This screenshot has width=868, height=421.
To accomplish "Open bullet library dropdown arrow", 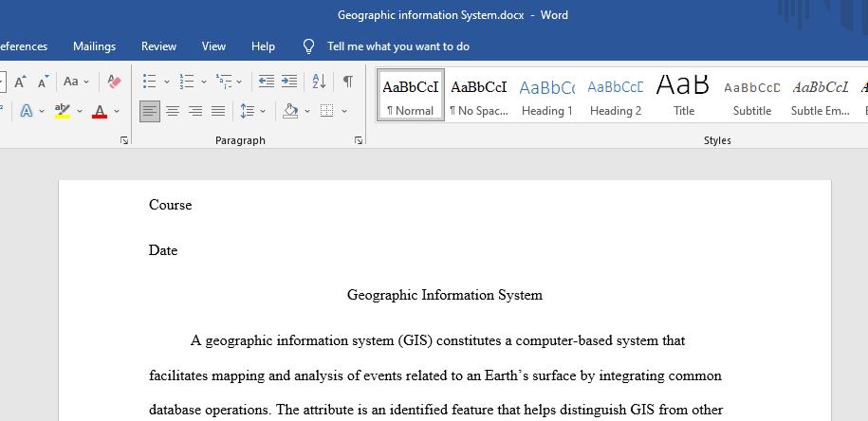I will (x=167, y=82).
